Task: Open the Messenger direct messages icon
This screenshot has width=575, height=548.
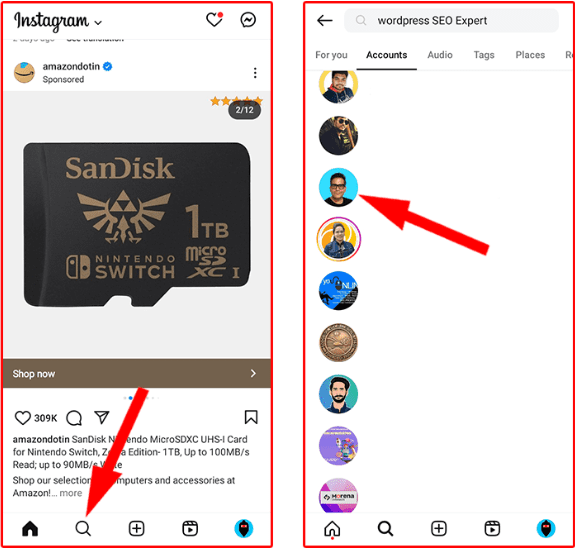Action: click(x=248, y=20)
